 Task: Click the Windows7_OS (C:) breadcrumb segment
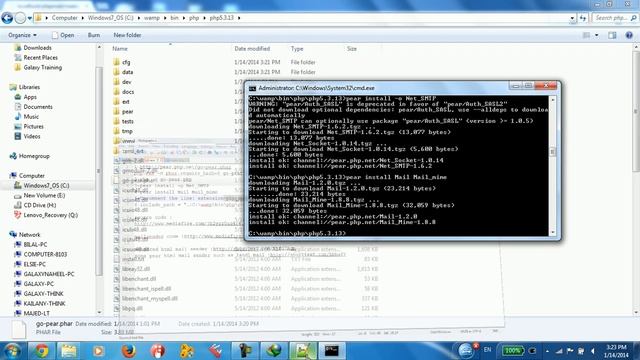point(111,18)
